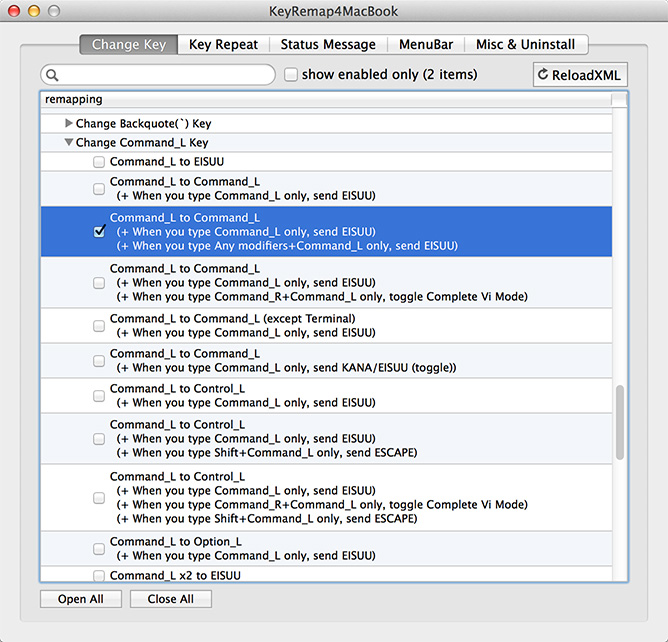Screen dimensions: 668x642
Task: Enable the show enabled only checkbox
Action: [x=291, y=75]
